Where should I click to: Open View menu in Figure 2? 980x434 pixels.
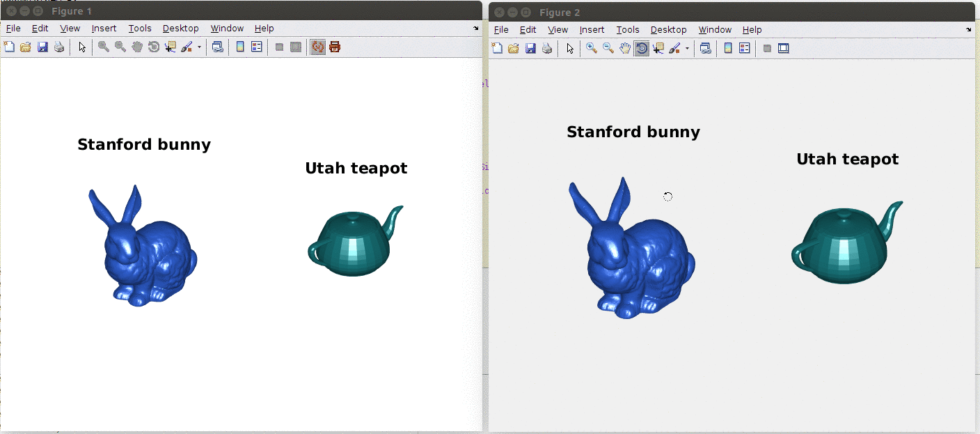(x=558, y=30)
